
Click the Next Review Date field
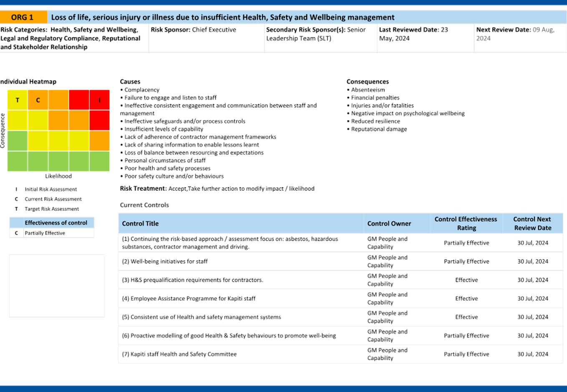[x=515, y=34]
